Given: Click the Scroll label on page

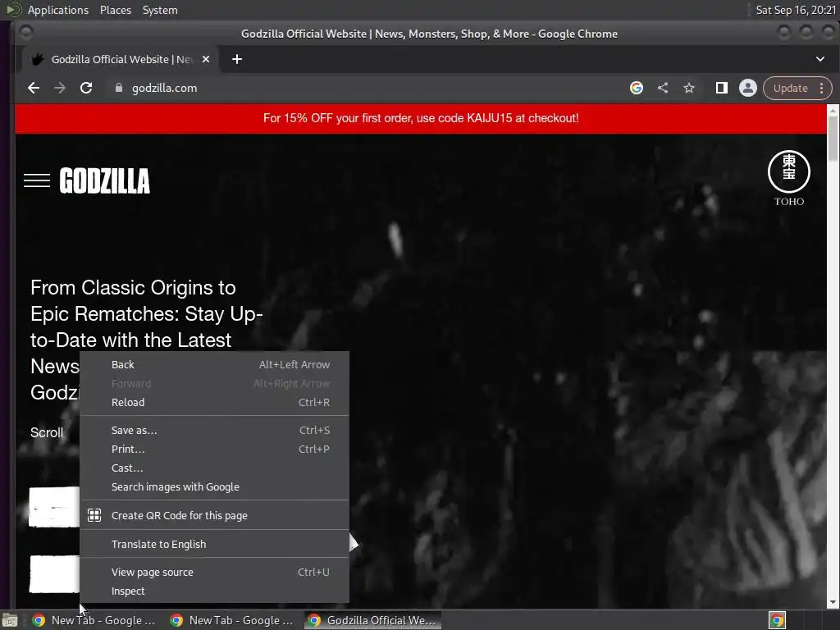Looking at the screenshot, I should coord(47,433).
